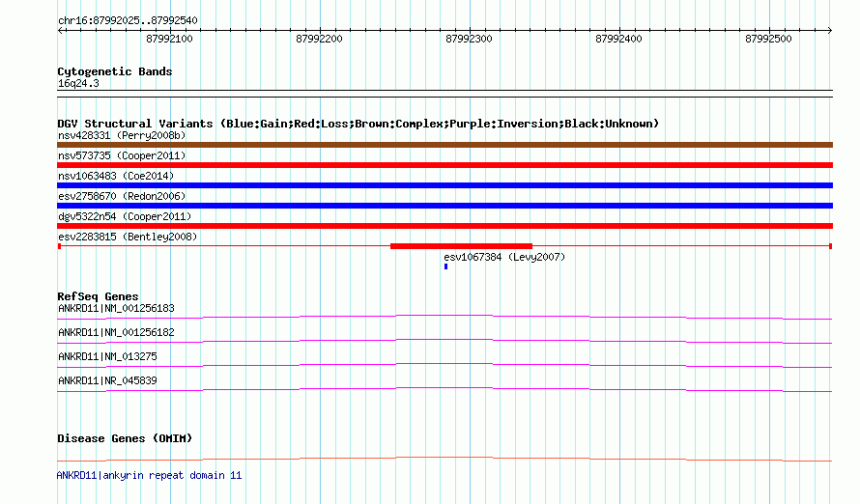Click the brown nsv428331 complex variant bar

(x=444, y=145)
